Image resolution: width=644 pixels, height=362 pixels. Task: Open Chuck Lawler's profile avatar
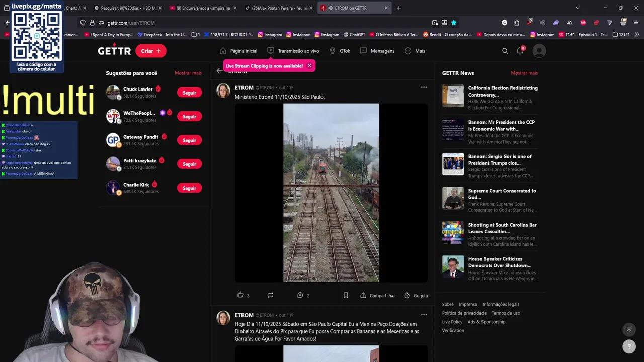pos(113,93)
